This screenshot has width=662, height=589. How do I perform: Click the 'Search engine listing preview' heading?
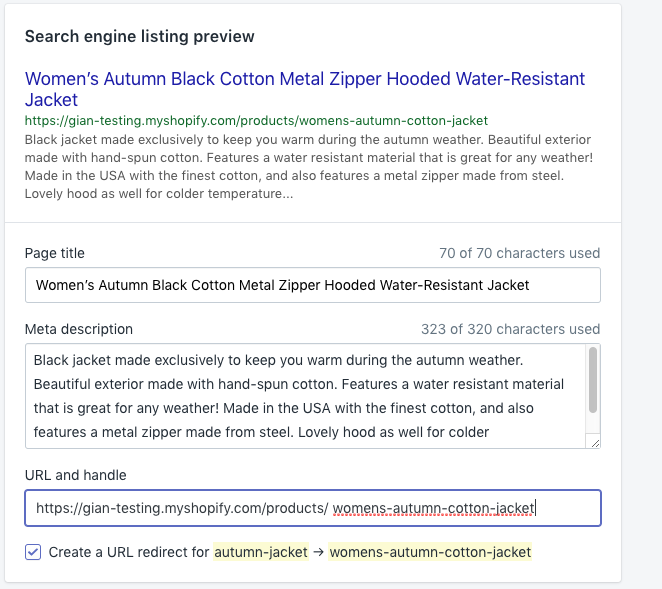pyautogui.click(x=139, y=36)
